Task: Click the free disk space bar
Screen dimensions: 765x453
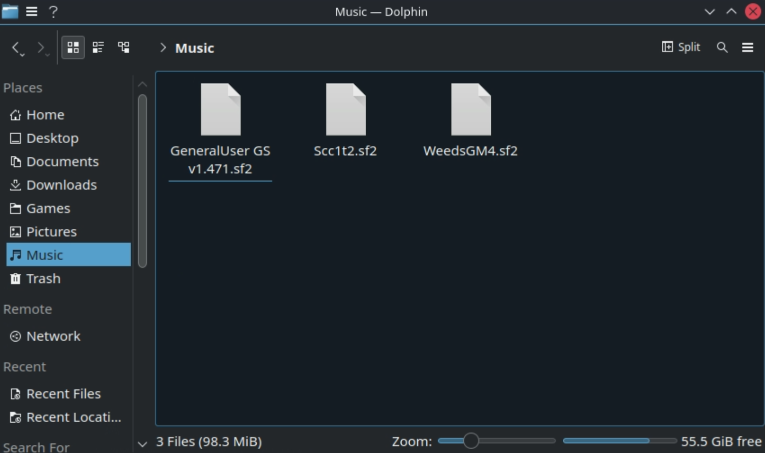Action: pyautogui.click(x=620, y=441)
